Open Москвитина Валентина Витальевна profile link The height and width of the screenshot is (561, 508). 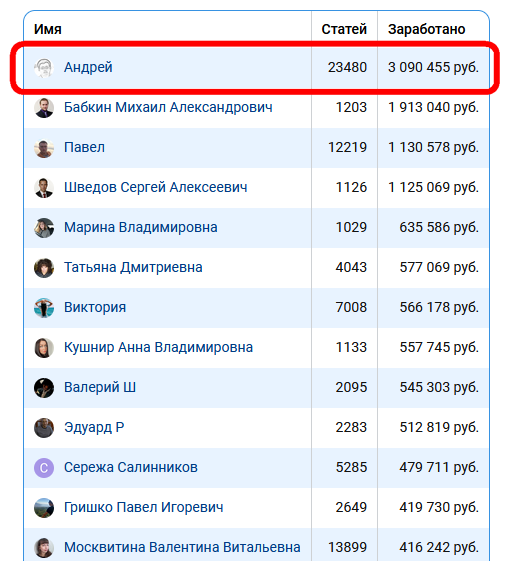[182, 547]
